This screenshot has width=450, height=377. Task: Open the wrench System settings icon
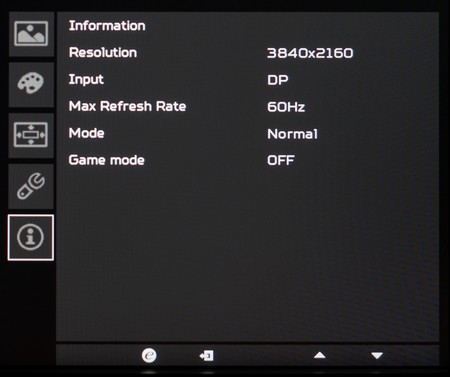[31, 186]
